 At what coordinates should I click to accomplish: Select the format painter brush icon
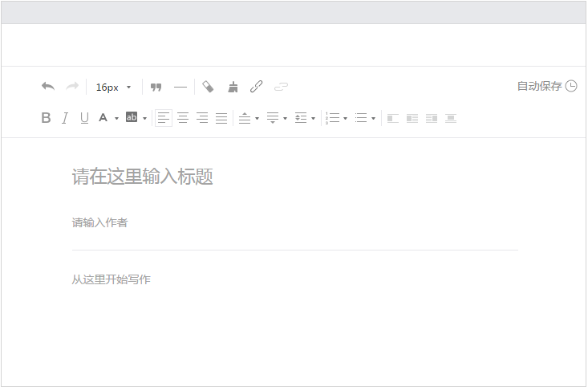pos(233,87)
